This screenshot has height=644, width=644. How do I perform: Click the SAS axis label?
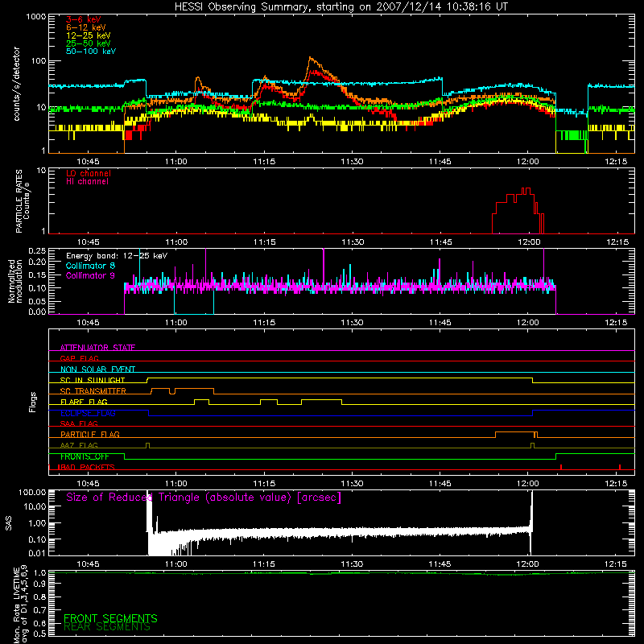[8, 523]
